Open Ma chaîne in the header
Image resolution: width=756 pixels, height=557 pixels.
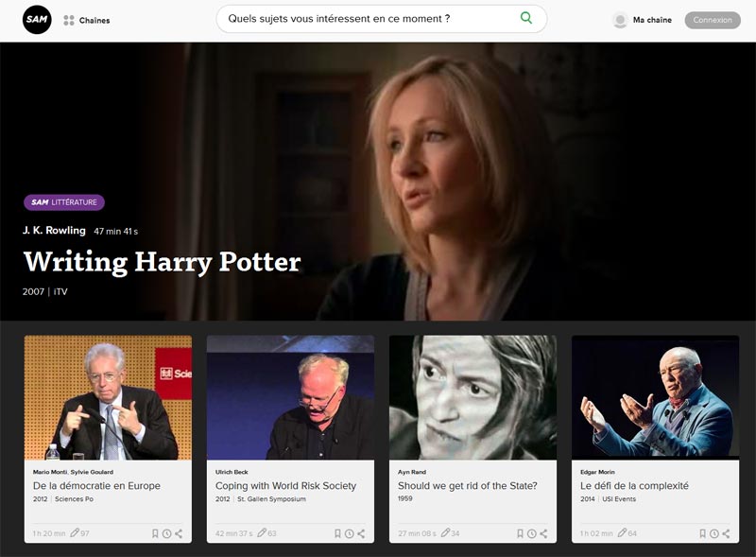(652, 20)
